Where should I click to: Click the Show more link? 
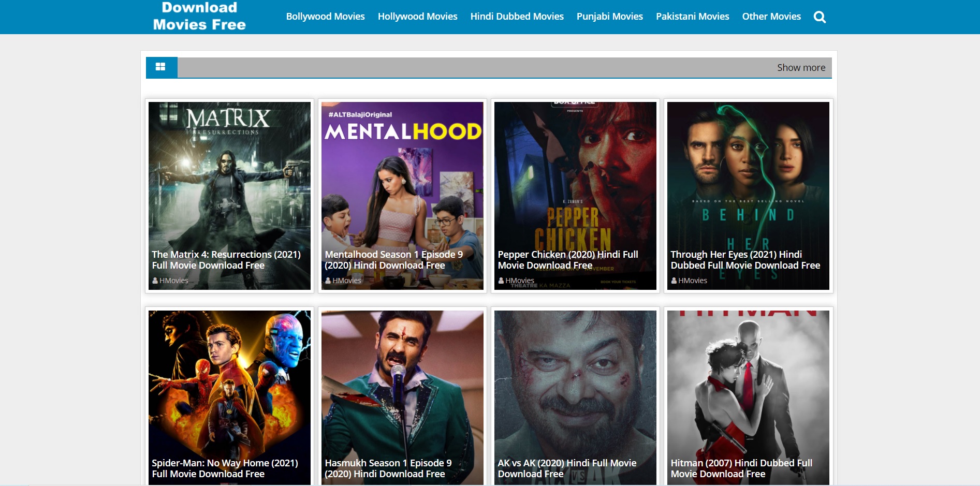tap(801, 68)
